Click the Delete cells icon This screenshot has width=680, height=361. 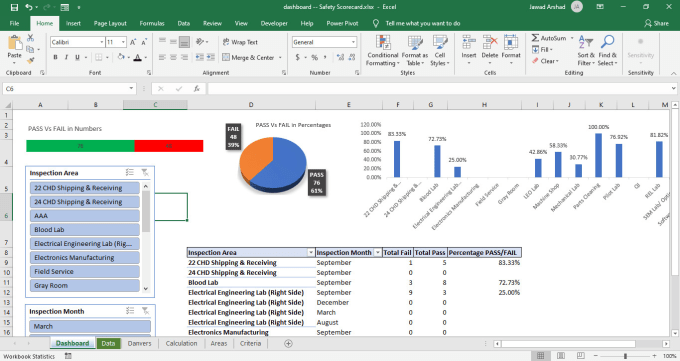(490, 43)
